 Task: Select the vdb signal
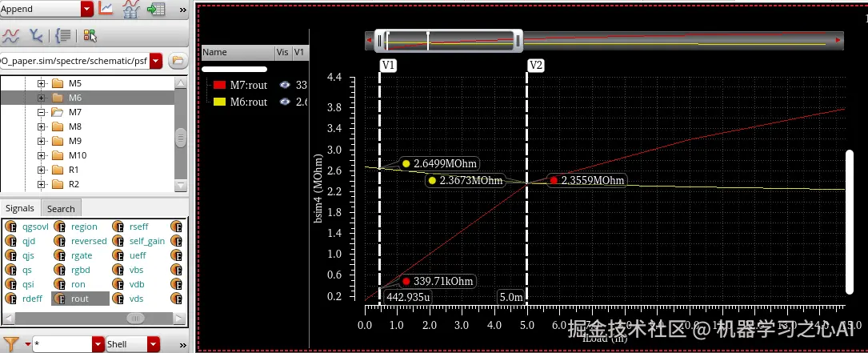point(137,284)
